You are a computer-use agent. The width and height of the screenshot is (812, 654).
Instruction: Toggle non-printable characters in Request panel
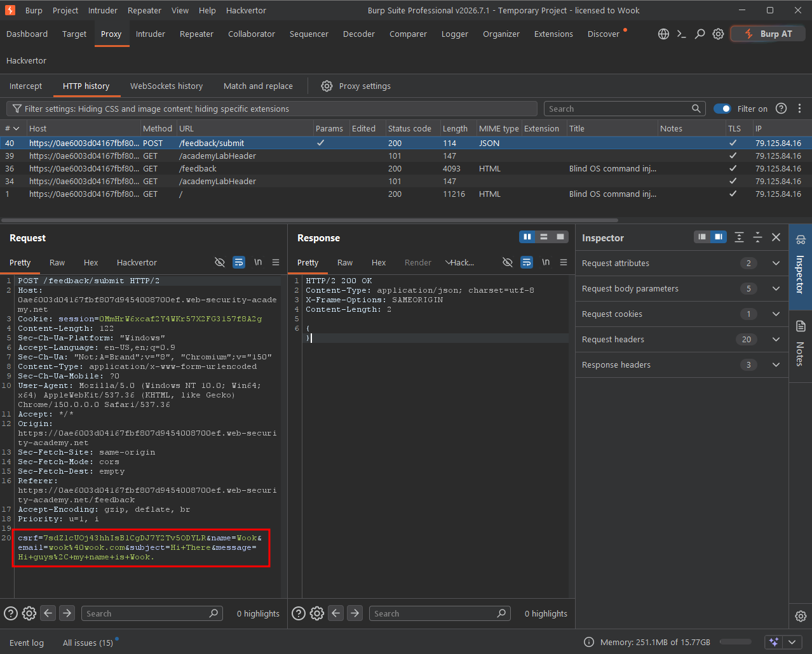pos(220,262)
